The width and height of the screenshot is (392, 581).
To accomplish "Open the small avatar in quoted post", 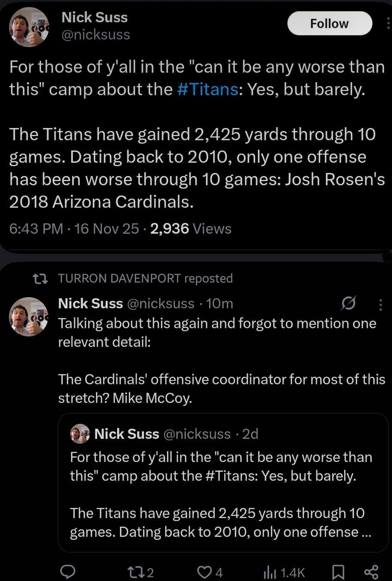I will click(x=80, y=434).
